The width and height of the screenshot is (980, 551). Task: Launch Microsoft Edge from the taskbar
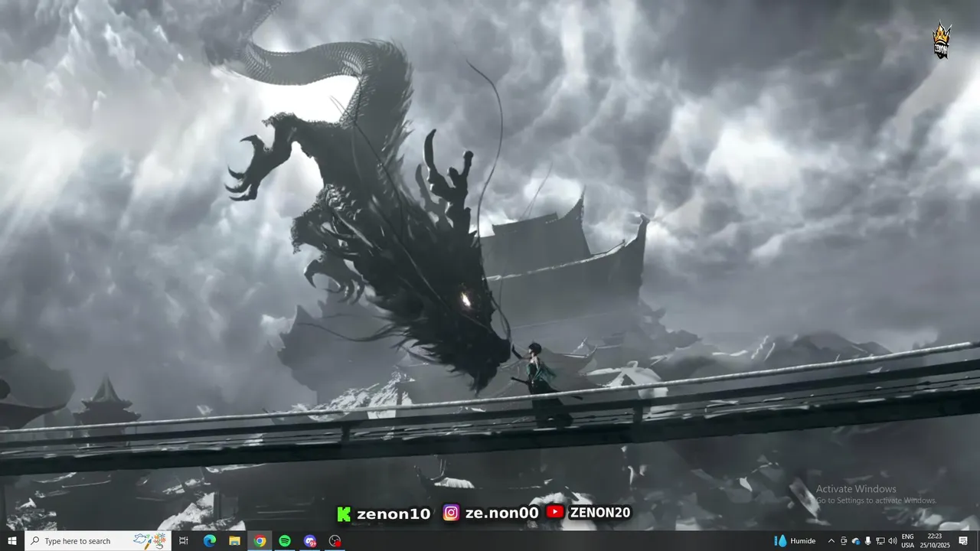(x=210, y=541)
